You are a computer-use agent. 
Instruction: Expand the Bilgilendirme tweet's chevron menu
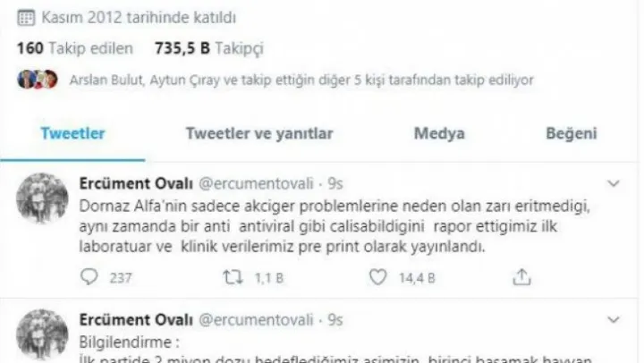pyautogui.click(x=614, y=320)
